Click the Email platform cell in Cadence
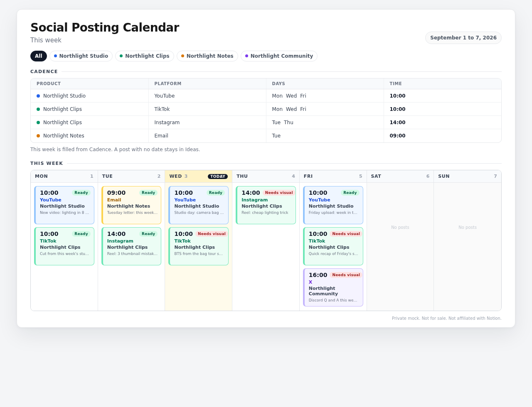Image resolution: width=532 pixels, height=407 pixels. (207, 136)
